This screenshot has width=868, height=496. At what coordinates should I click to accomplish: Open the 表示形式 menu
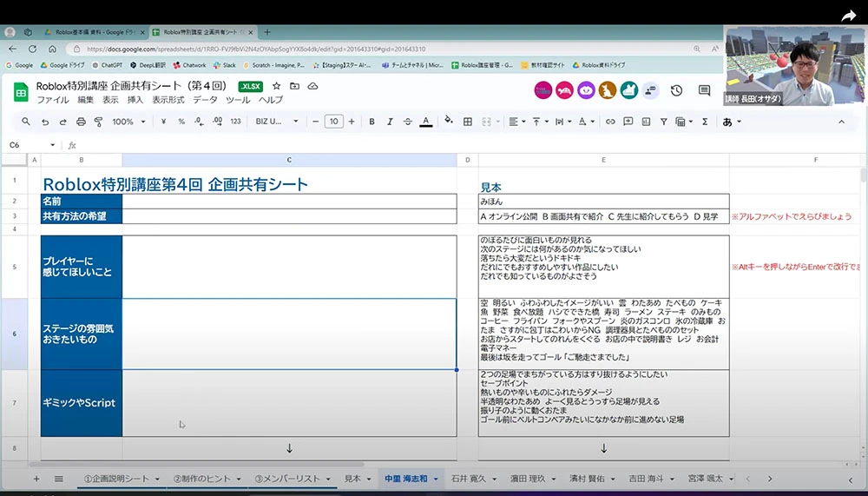click(x=168, y=100)
